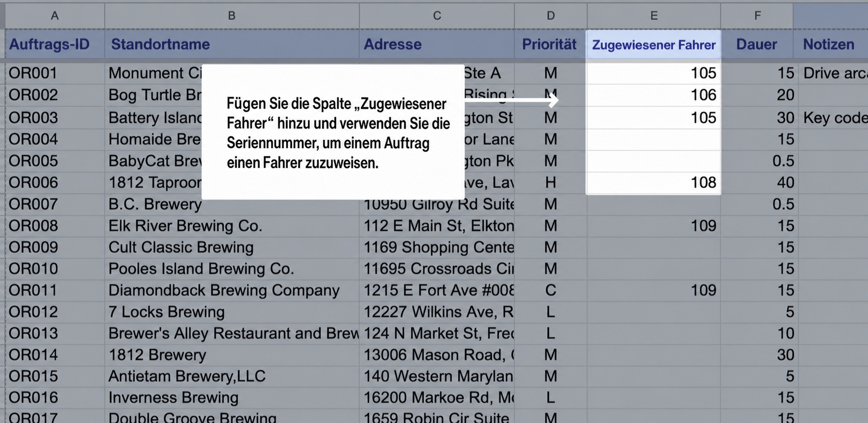Click the 12227 Wilkins Ave address cell

click(437, 312)
